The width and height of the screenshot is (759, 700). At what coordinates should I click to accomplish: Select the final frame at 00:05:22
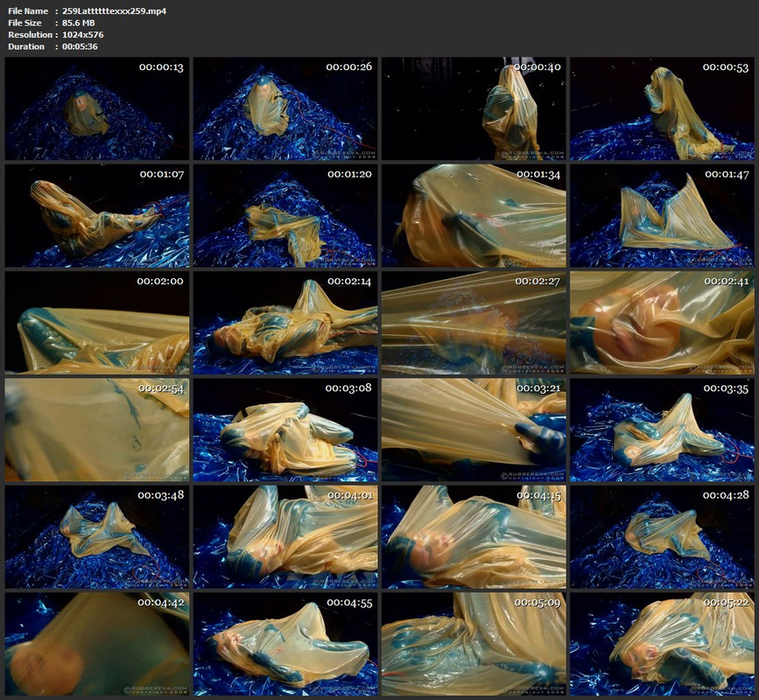tap(662, 644)
